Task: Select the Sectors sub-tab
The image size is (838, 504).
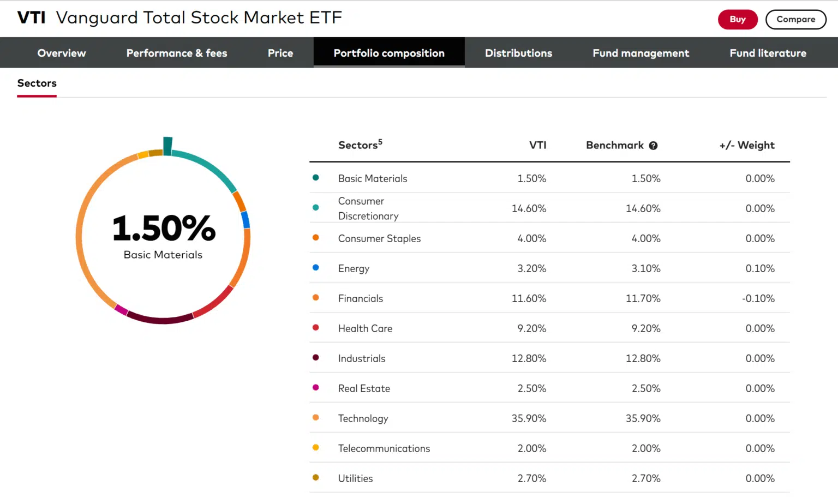Action: [x=37, y=83]
